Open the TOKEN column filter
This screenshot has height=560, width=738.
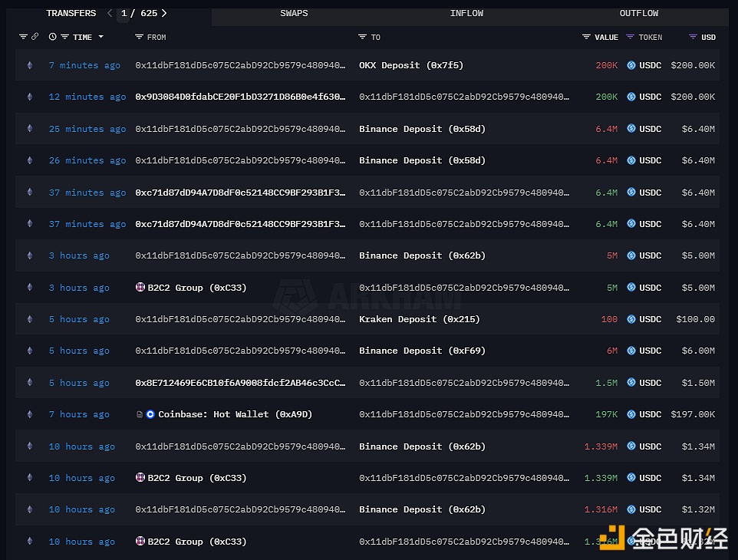click(x=630, y=37)
